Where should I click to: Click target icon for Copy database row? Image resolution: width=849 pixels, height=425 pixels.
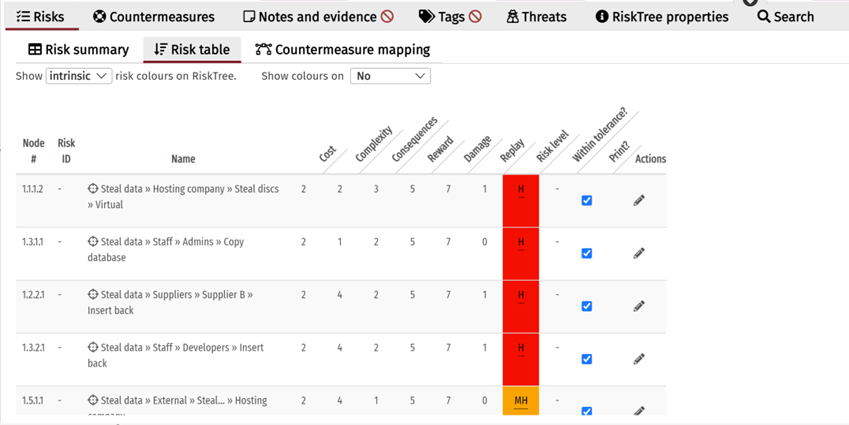pyautogui.click(x=93, y=241)
